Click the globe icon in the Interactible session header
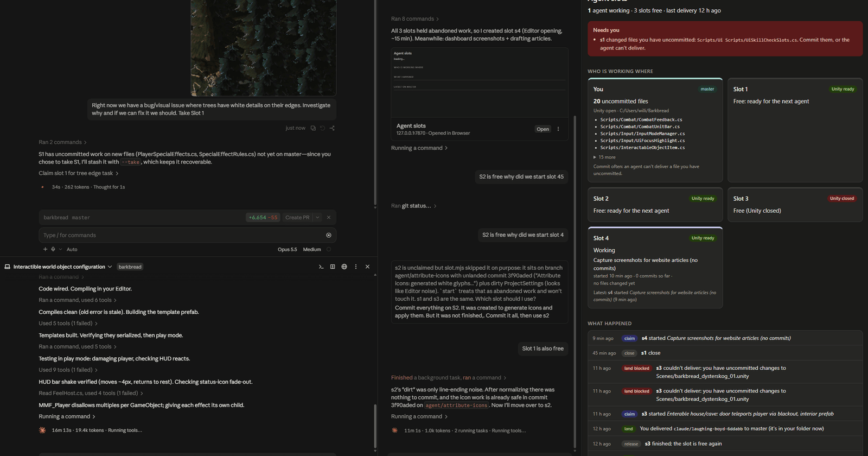The image size is (868, 456). point(344,267)
